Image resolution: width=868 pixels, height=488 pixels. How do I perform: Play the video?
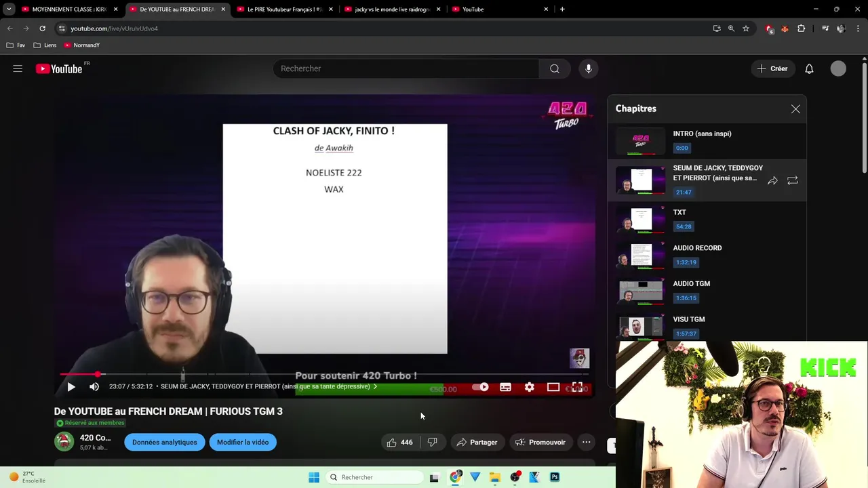tap(71, 387)
